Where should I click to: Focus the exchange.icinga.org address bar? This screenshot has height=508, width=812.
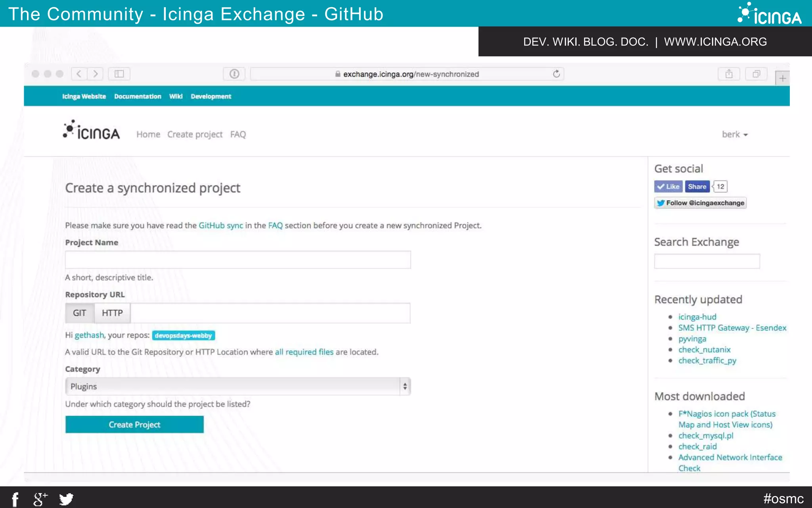click(407, 74)
